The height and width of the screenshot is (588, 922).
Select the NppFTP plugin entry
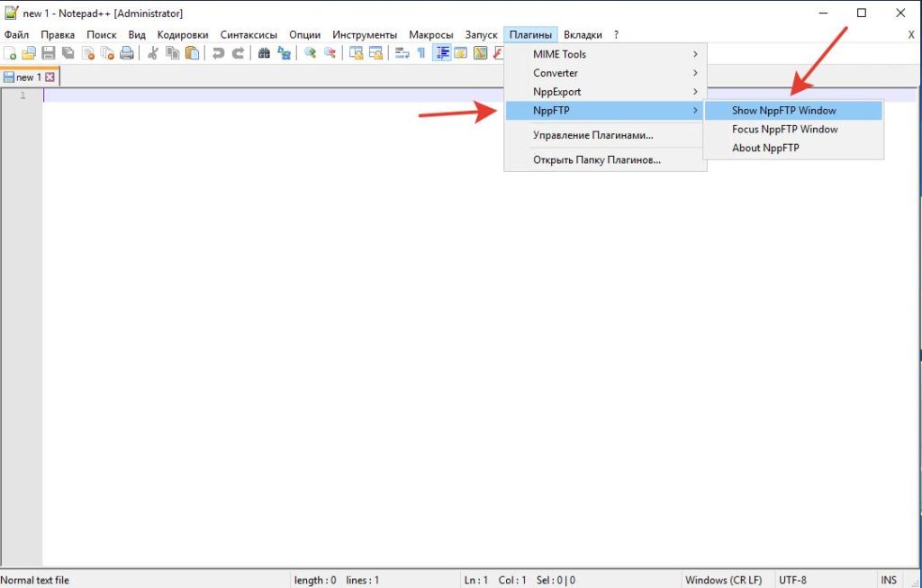pyautogui.click(x=606, y=111)
